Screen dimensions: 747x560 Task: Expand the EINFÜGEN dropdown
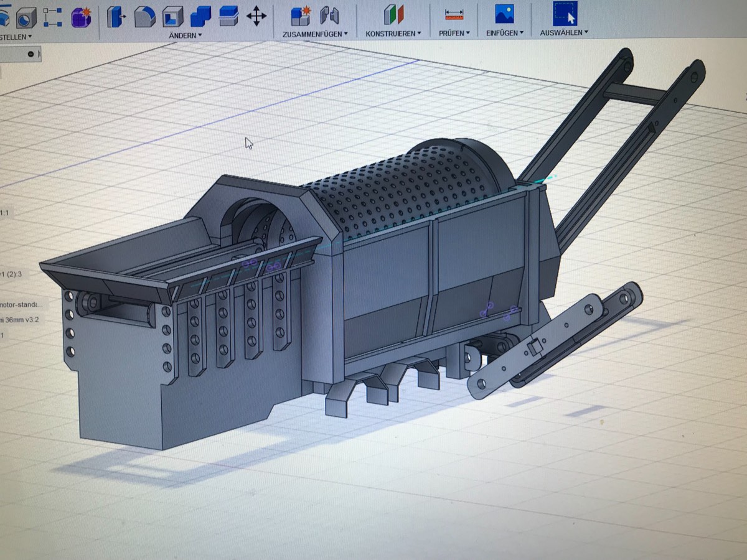505,32
